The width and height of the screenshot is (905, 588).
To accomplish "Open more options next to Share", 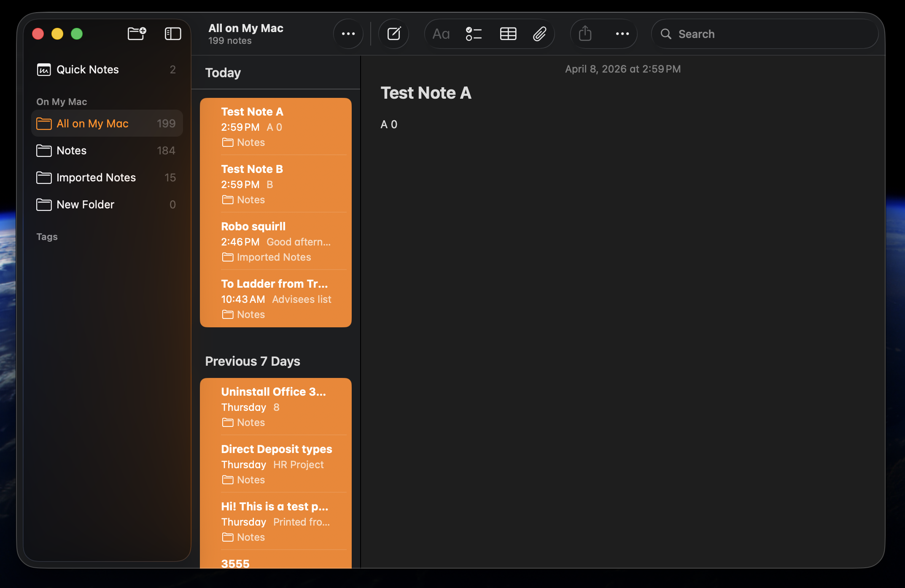I will 622,34.
